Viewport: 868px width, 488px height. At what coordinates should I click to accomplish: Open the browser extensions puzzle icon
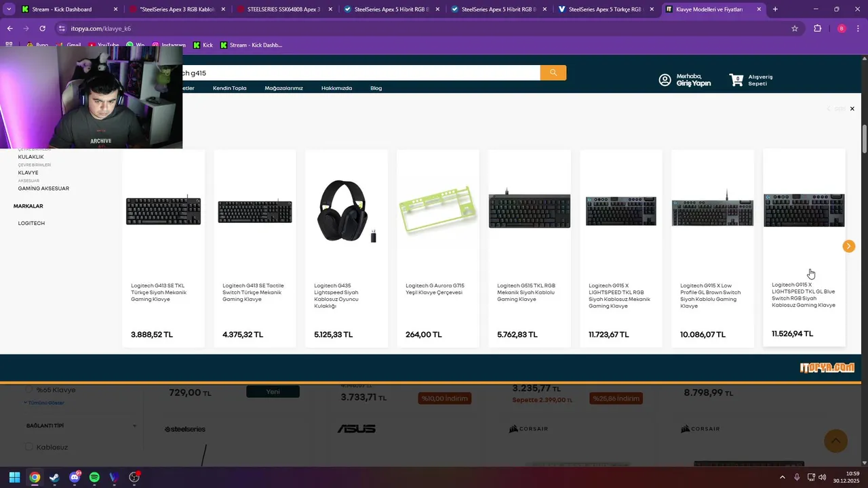click(x=817, y=28)
